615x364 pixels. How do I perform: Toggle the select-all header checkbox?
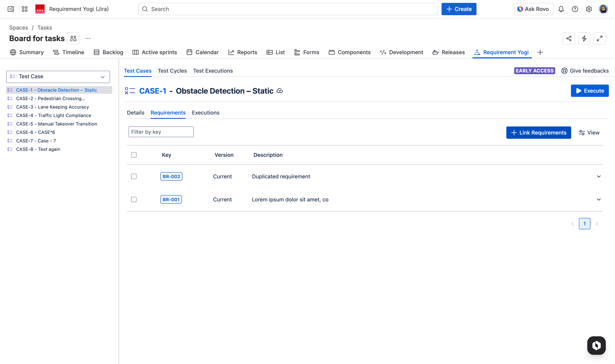pos(134,155)
